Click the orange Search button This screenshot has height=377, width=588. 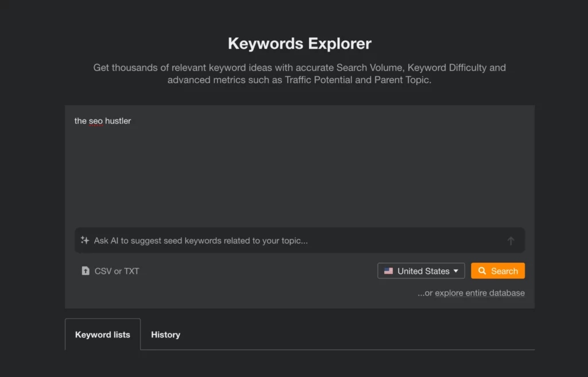coord(498,271)
